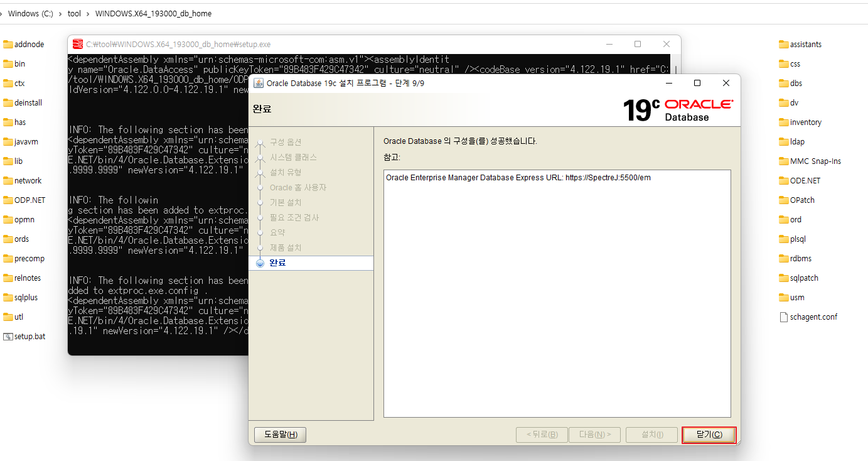868x461 pixels.
Task: Select the usm folder icon
Action: click(784, 298)
